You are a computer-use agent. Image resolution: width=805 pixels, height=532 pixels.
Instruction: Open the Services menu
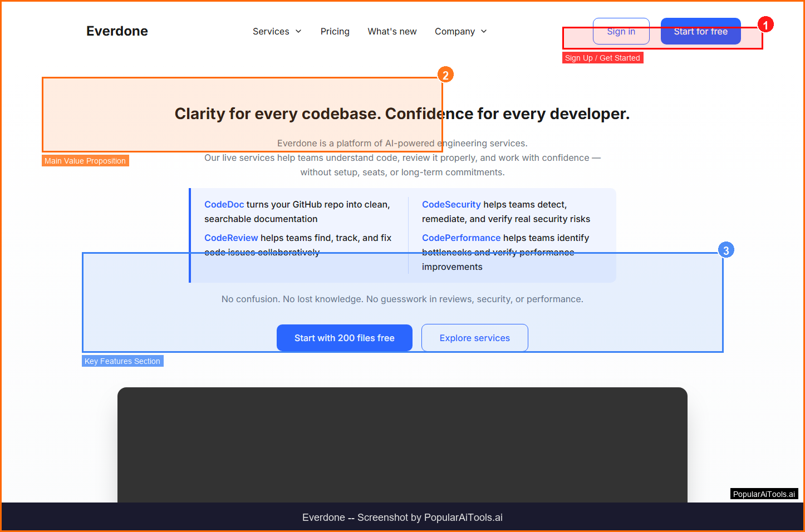click(x=271, y=32)
